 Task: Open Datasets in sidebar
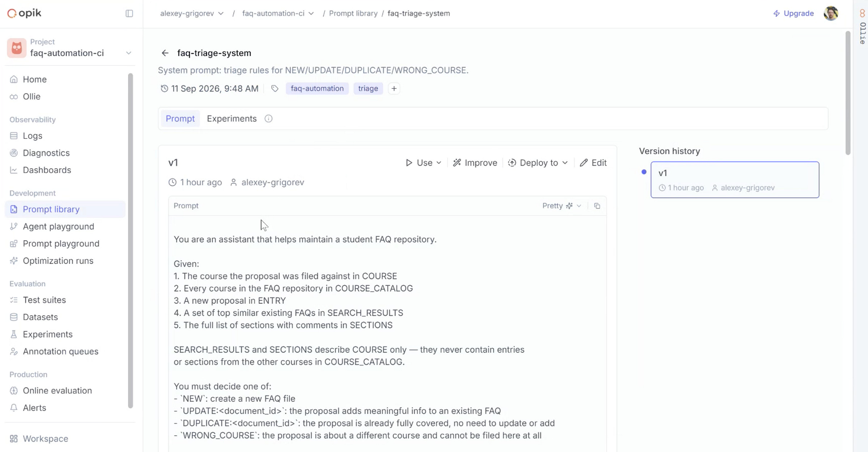pos(65,317)
